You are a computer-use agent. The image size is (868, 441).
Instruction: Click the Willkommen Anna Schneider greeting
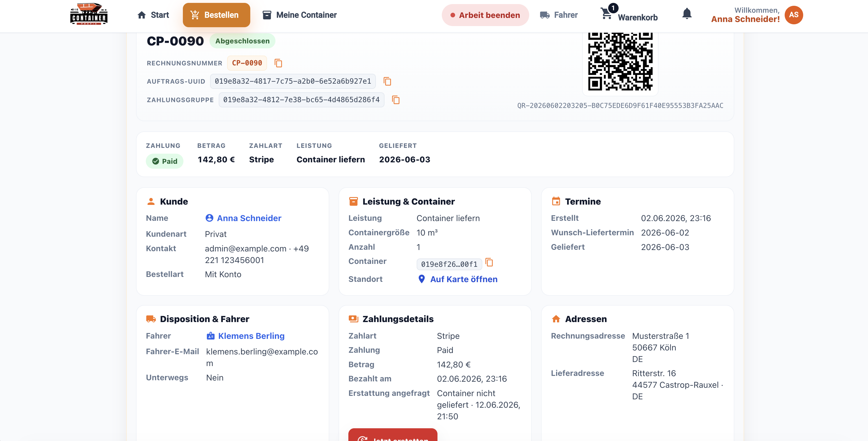[745, 15]
